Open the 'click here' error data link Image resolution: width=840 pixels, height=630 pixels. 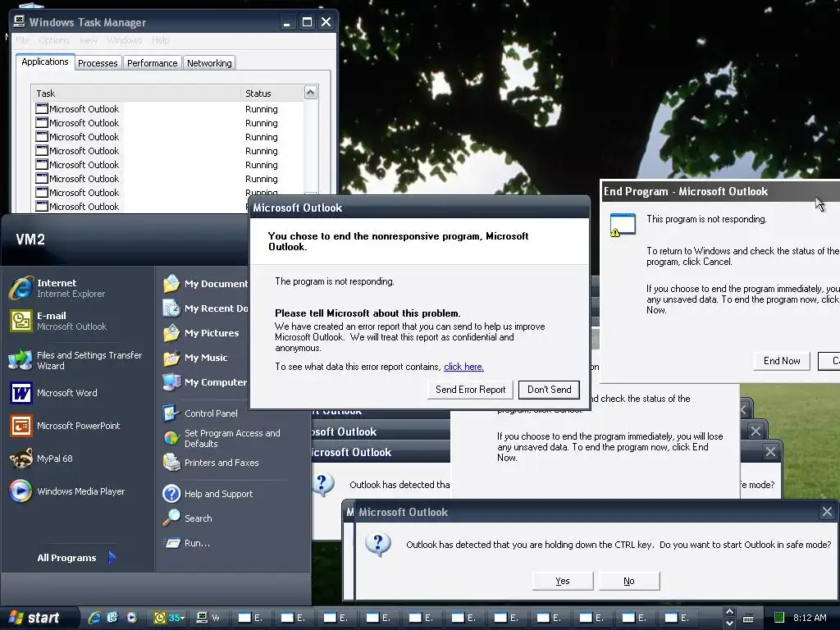[463, 367]
